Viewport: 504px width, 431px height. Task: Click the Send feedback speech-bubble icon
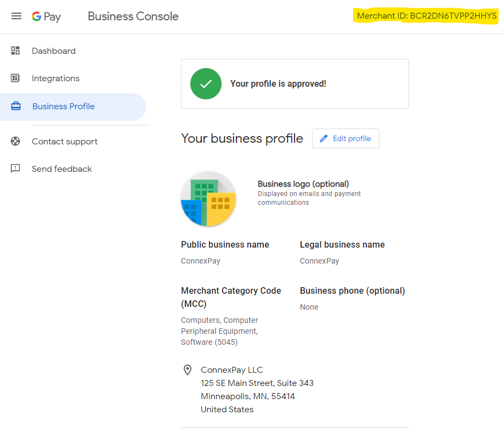click(15, 169)
